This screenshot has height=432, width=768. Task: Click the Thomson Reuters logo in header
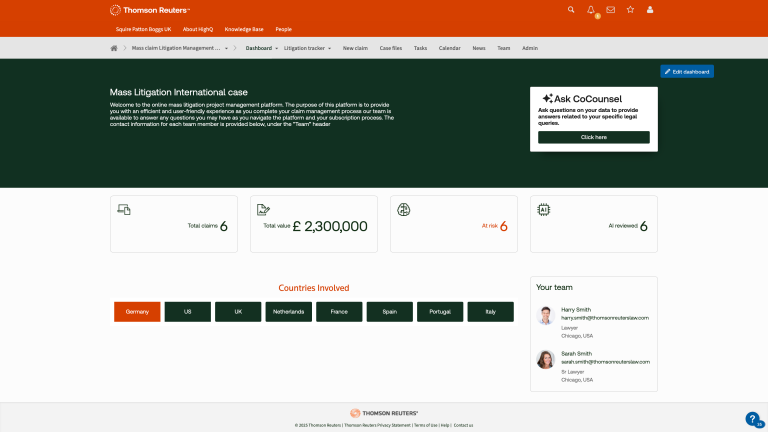coord(150,10)
